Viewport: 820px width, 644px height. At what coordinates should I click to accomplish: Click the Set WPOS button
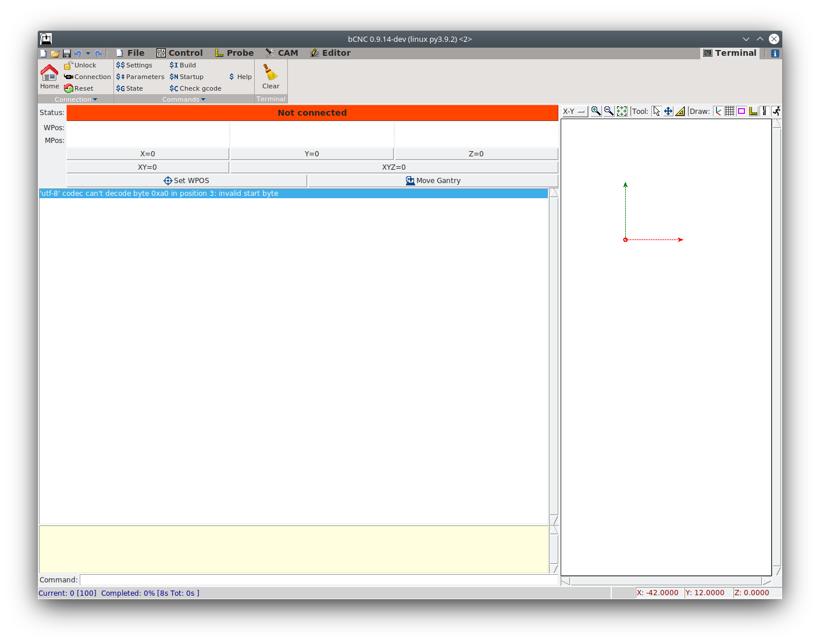click(x=187, y=181)
